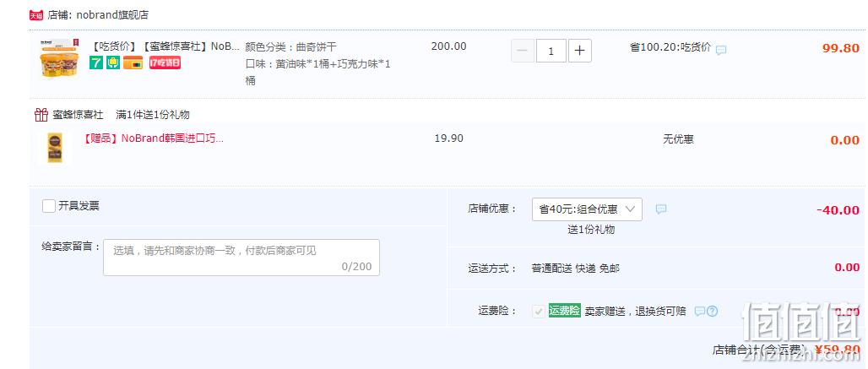This screenshot has width=868, height=369.
Task: Open the free-gift chocolate product thumbnail
Action: tap(55, 148)
